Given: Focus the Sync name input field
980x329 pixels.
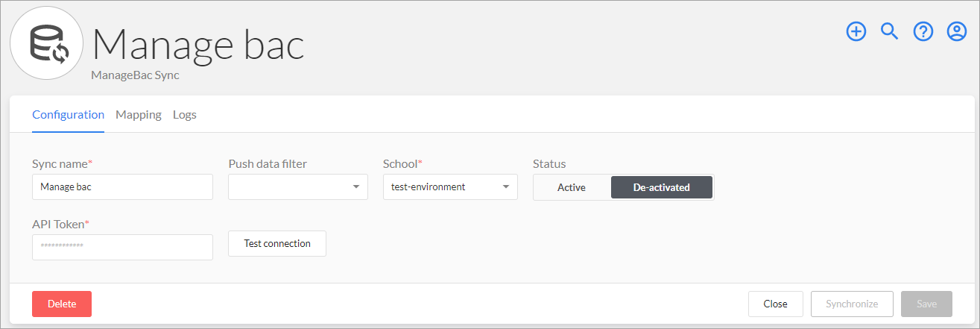Looking at the screenshot, I should [122, 187].
